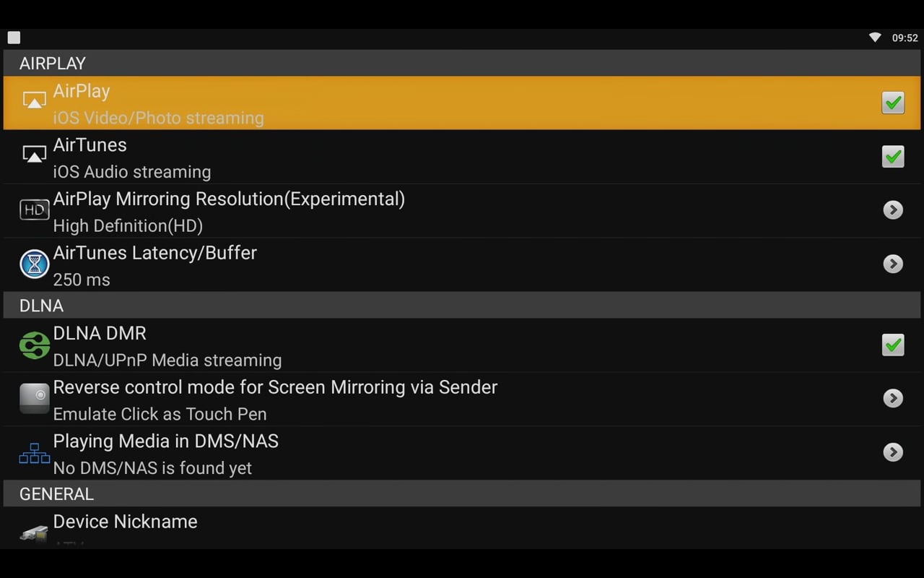
Task: Toggle off AirTunes iOS Audio streaming
Action: click(893, 157)
